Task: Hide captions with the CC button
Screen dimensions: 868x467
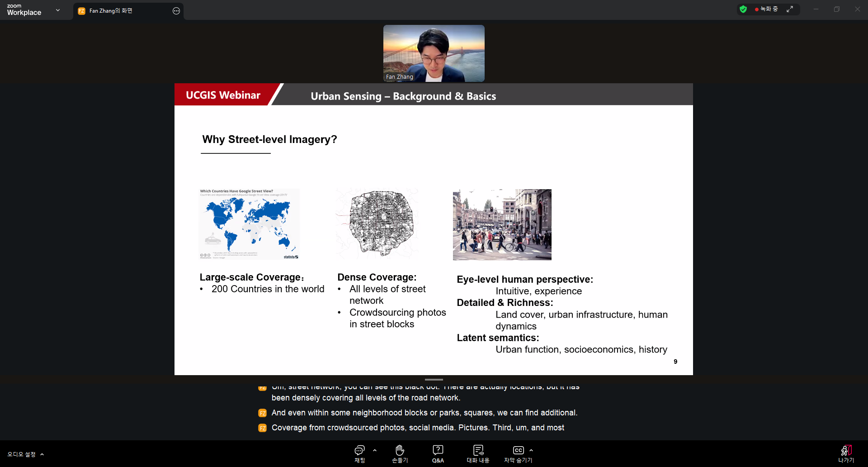Action: point(518,454)
